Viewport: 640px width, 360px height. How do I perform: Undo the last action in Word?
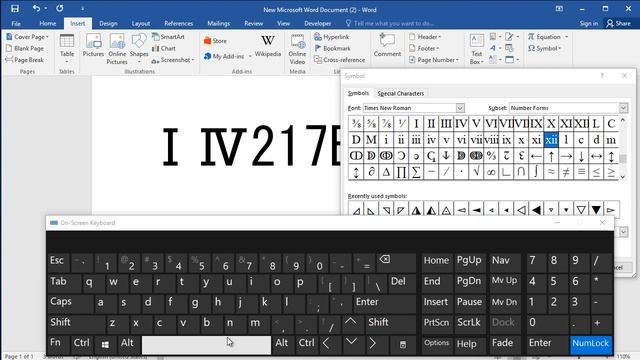coord(36,9)
